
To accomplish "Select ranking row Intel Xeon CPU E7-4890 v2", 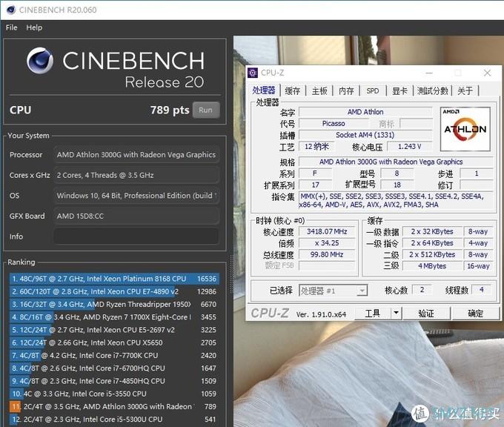I will pyautogui.click(x=114, y=291).
